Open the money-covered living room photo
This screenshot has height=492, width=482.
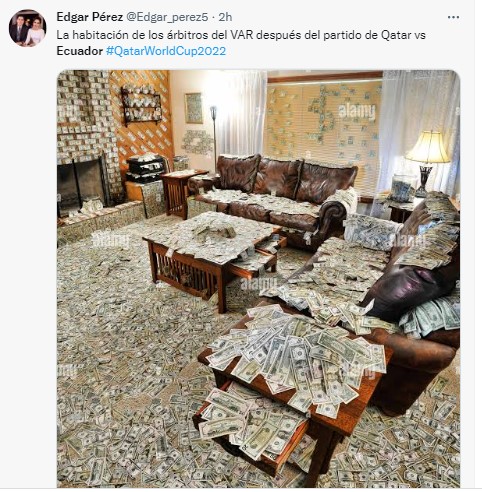tap(259, 278)
